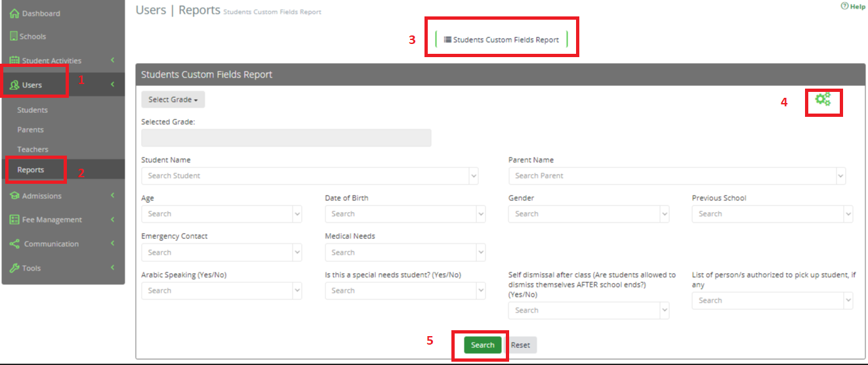Image resolution: width=868 pixels, height=365 pixels.
Task: Click the Tools wrench icon
Action: coord(14,268)
